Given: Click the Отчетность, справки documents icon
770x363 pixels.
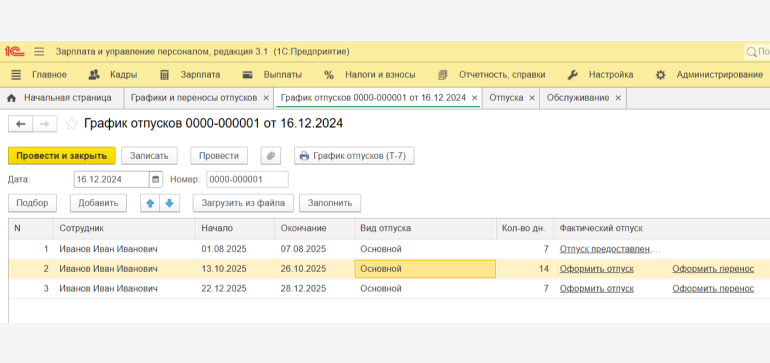Looking at the screenshot, I should [x=443, y=75].
